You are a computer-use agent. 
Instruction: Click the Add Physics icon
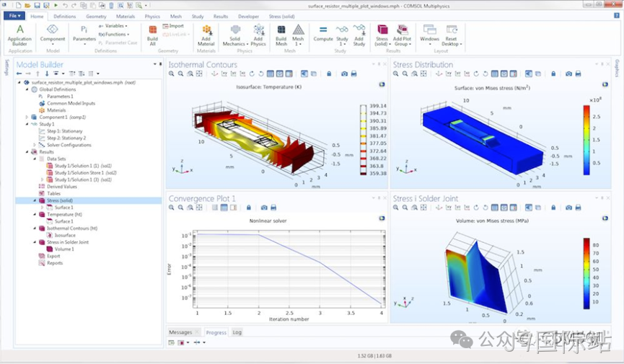click(x=258, y=35)
